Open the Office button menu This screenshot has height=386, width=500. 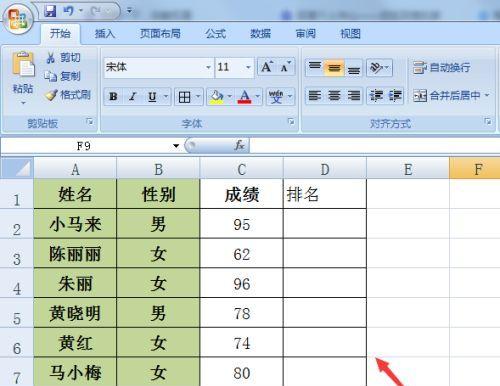[x=17, y=18]
